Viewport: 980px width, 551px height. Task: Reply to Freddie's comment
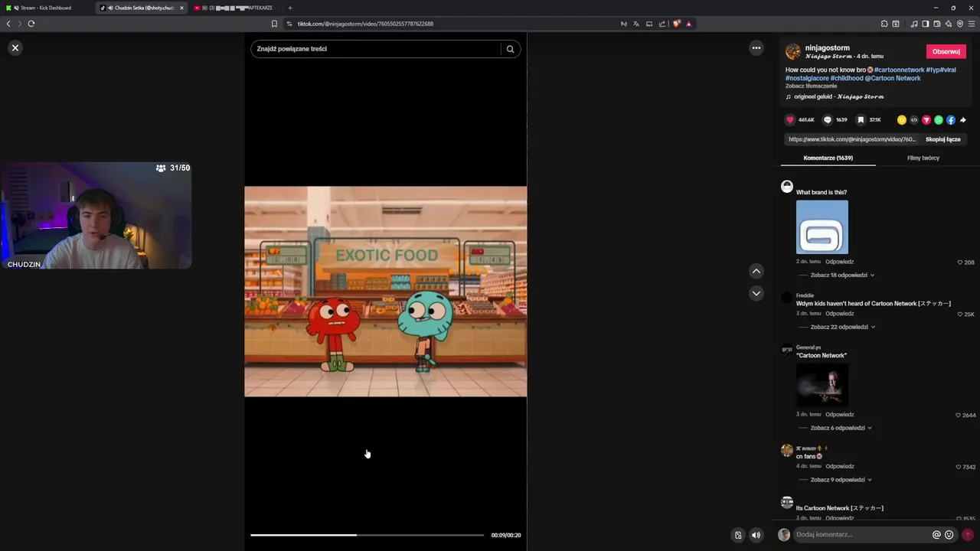pos(839,314)
